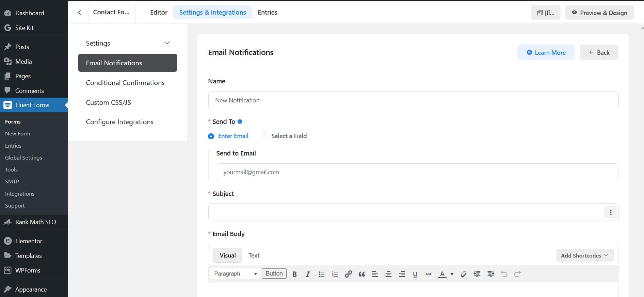Insert a numbered list
The height and width of the screenshot is (297, 644).
(x=335, y=274)
